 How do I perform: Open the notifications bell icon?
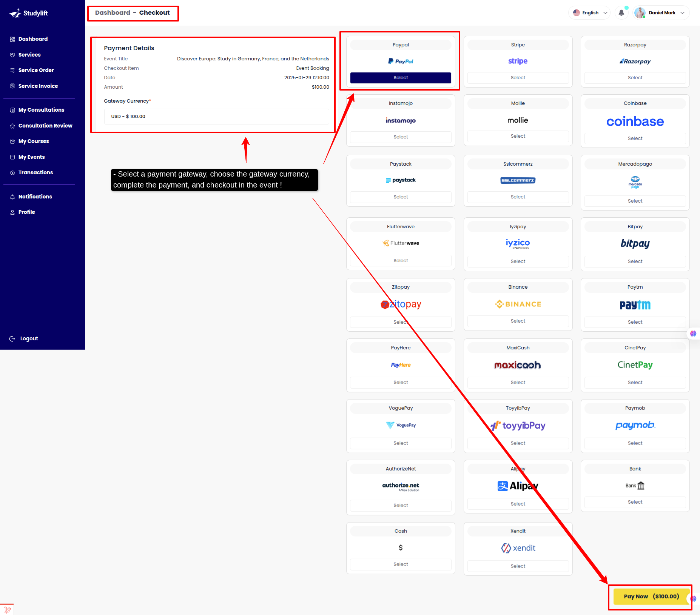click(621, 13)
